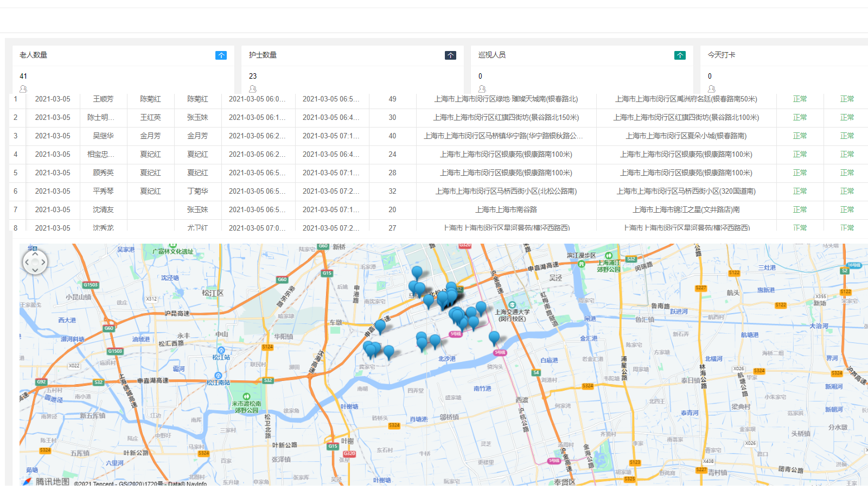Viewport: 868px width, 490px height.
Task: Open the 今天打卡 card title
Action: [722, 55]
